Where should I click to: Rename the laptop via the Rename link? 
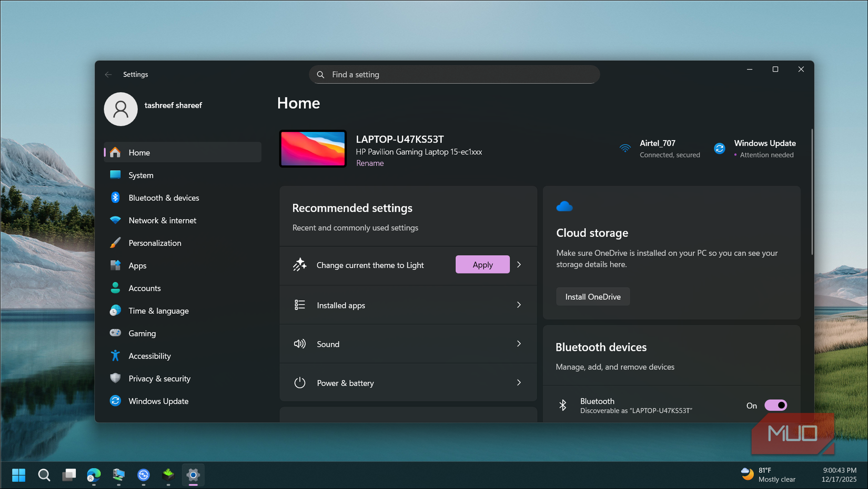(x=370, y=163)
